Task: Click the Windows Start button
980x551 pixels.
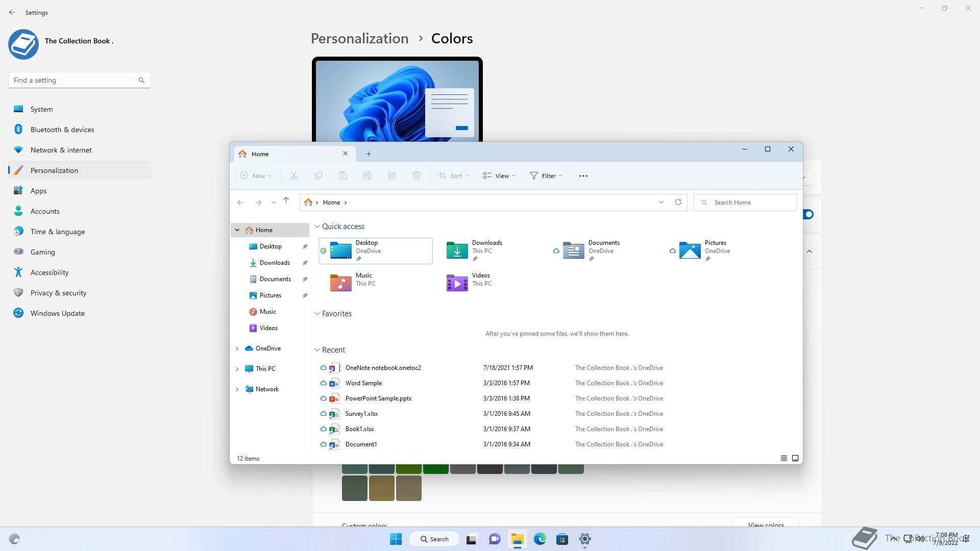Action: coord(396,539)
